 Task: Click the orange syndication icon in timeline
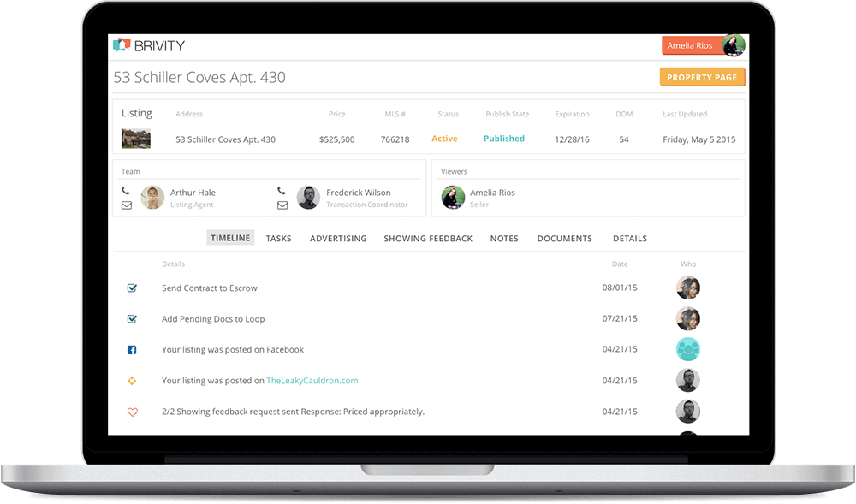[x=132, y=381]
